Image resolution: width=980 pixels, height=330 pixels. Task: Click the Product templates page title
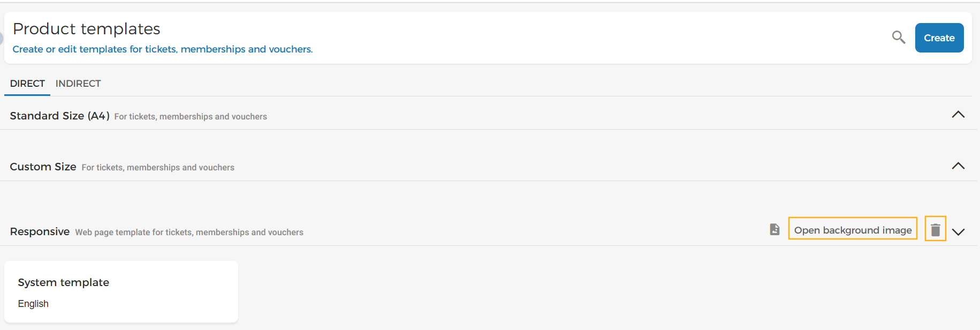tap(87, 28)
